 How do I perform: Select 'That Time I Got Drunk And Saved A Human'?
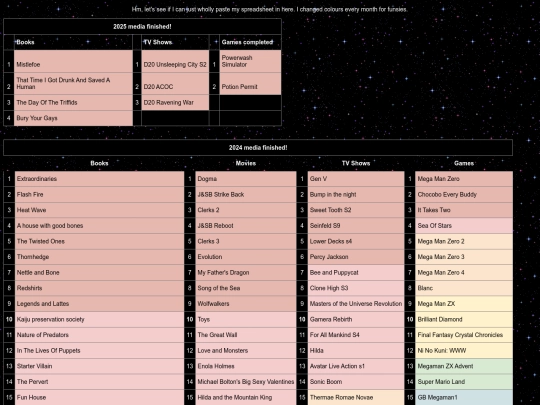pyautogui.click(x=73, y=84)
